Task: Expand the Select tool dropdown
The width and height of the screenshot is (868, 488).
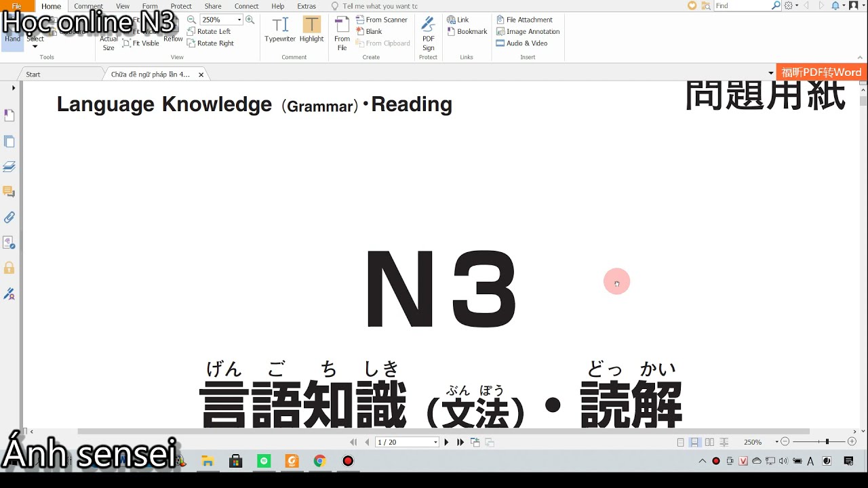Action: (x=35, y=47)
